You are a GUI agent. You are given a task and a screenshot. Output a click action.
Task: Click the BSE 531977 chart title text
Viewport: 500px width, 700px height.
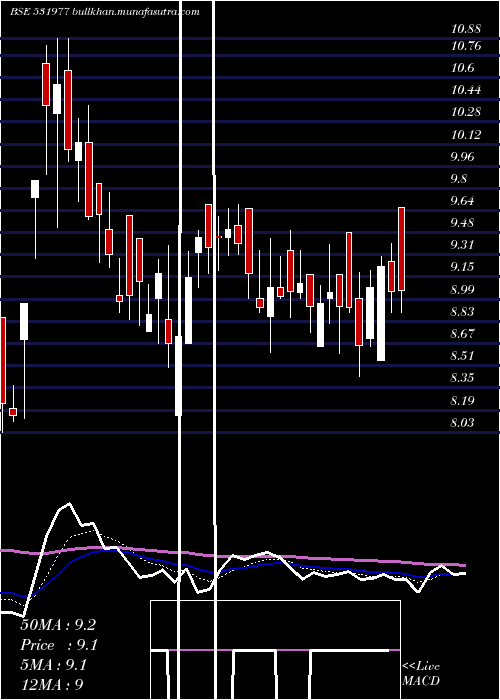pyautogui.click(x=105, y=12)
